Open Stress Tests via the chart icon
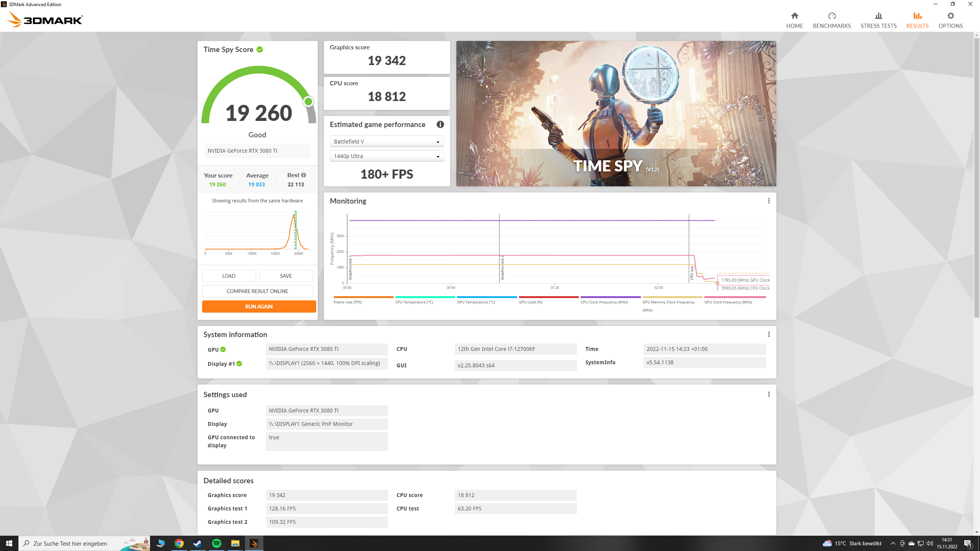The image size is (980, 551). point(878,16)
